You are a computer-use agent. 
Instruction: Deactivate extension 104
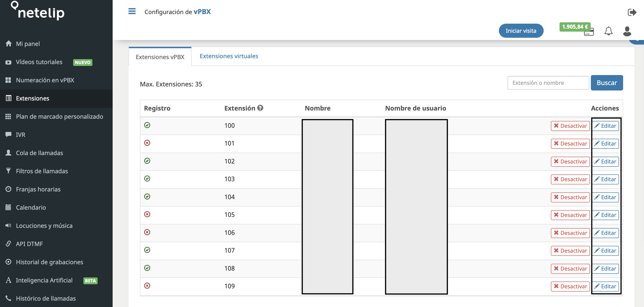570,197
